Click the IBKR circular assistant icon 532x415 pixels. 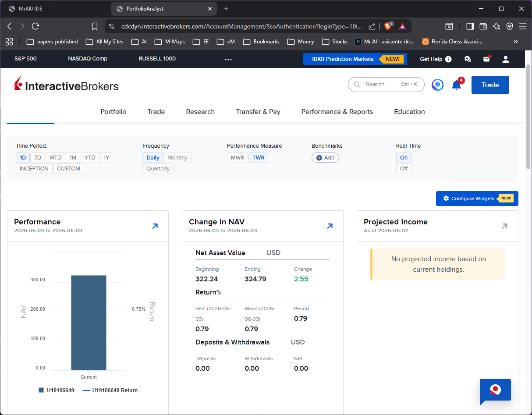437,85
